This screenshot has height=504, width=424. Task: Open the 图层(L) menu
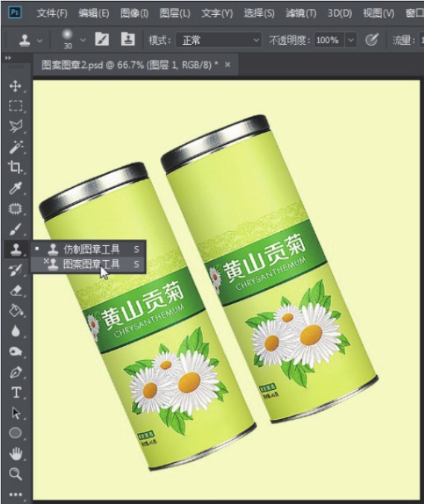coord(175,13)
